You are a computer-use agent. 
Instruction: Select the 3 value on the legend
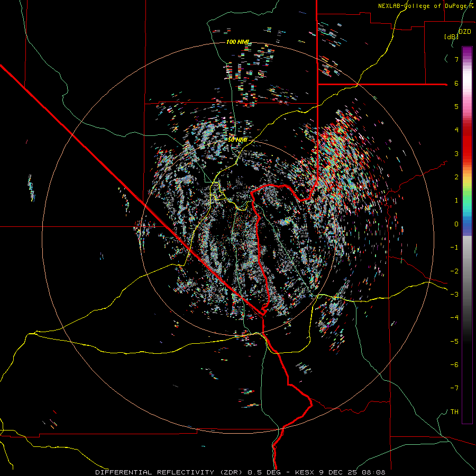click(x=456, y=153)
